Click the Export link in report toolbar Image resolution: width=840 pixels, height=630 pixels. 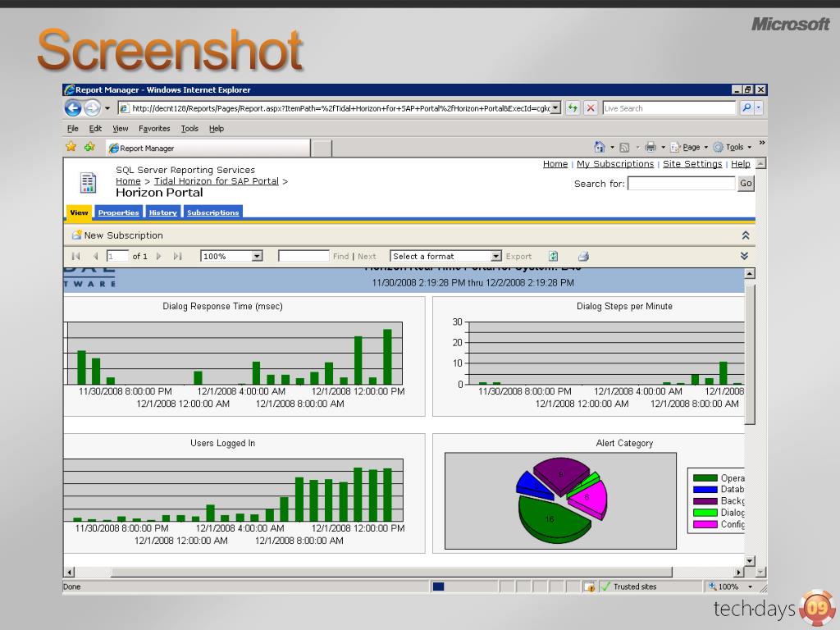coord(518,257)
